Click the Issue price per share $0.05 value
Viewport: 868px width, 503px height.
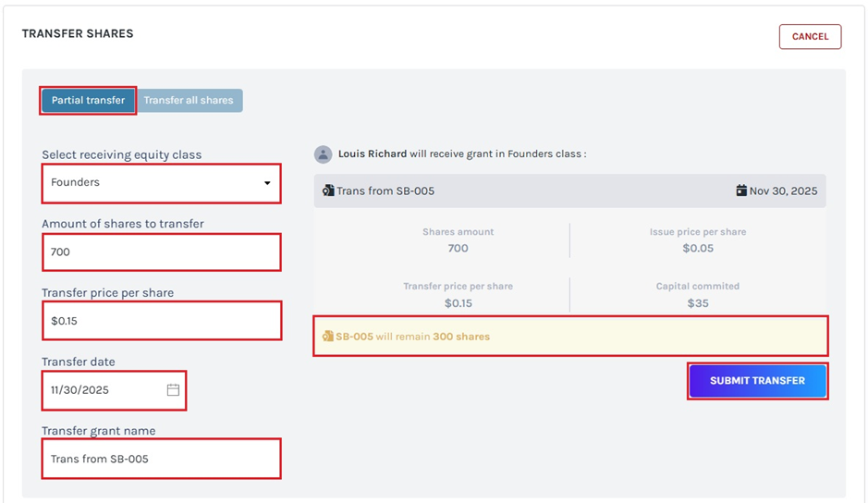[697, 249]
